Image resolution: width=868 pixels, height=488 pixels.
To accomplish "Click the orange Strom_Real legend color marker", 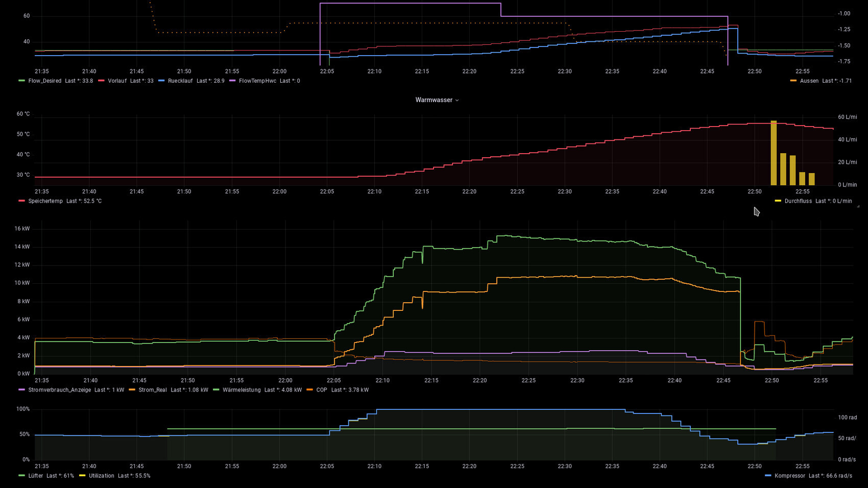I will (132, 390).
